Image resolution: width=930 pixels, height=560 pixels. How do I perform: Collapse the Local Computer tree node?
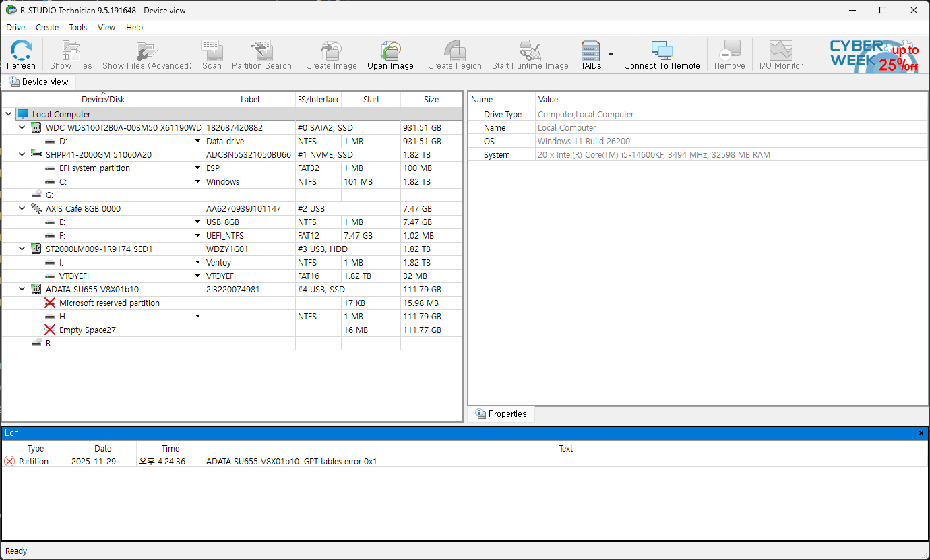(x=8, y=115)
